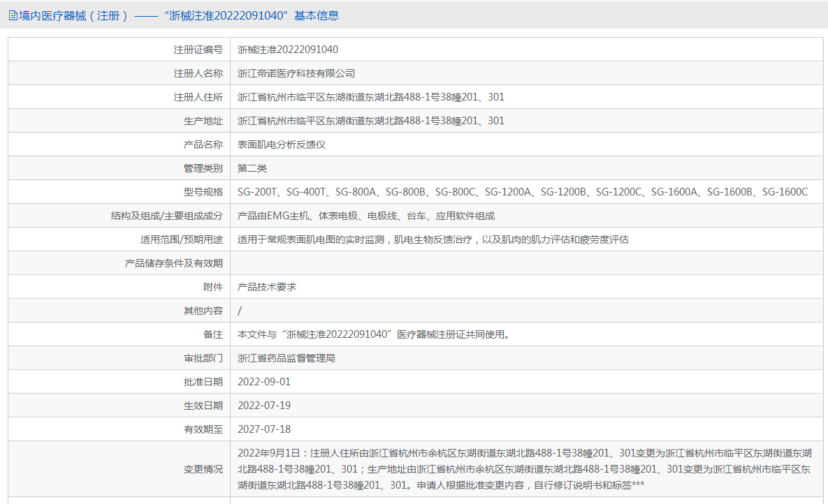This screenshot has height=504, width=828.
Task: Click the model list starting with SG-200T
Action: point(523,192)
